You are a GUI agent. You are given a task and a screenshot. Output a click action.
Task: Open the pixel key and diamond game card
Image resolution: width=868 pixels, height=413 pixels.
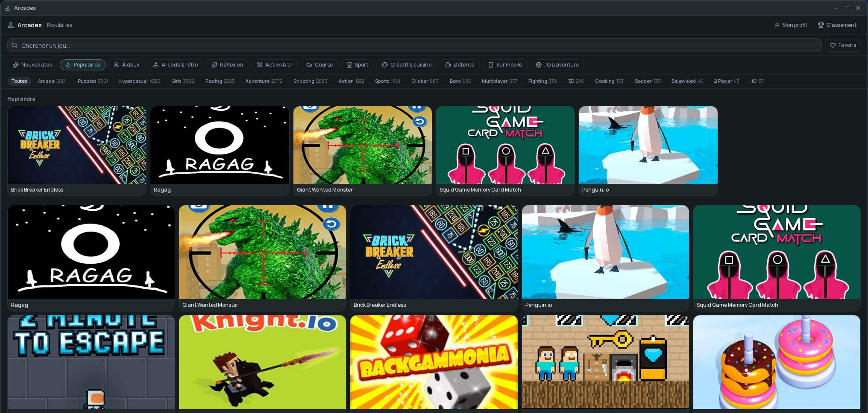[x=605, y=364]
